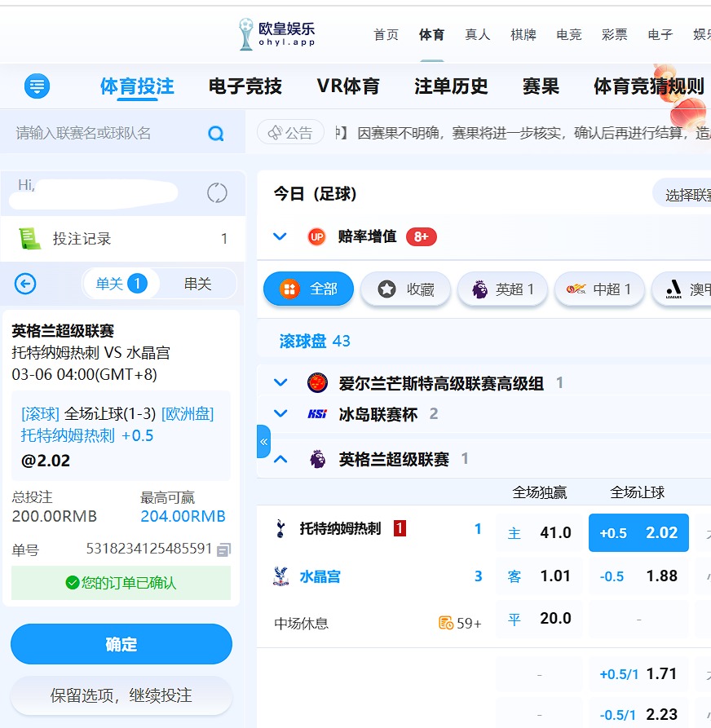Expand the 爱尔兰芒斯特高级联赛 league row
The width and height of the screenshot is (711, 728).
(280, 382)
